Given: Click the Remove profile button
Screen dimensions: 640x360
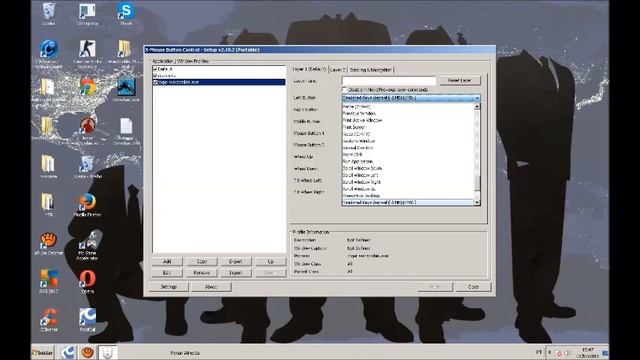Looking at the screenshot, I should click(202, 273).
